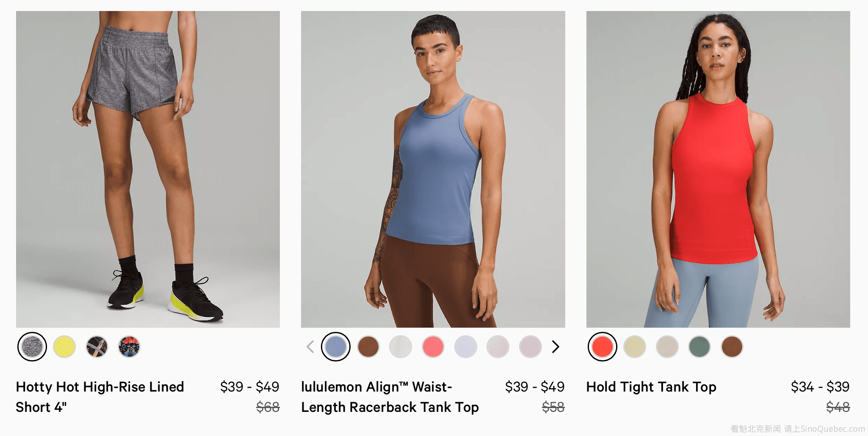This screenshot has width=868, height=436.
Task: Pick the black patterned swatch for shorts
Action: (x=97, y=347)
